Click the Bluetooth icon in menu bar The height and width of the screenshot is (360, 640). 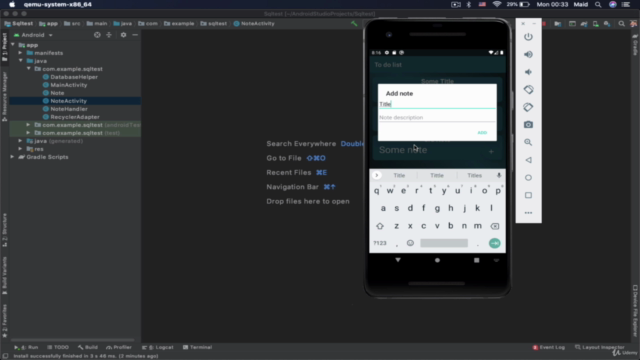click(469, 4)
